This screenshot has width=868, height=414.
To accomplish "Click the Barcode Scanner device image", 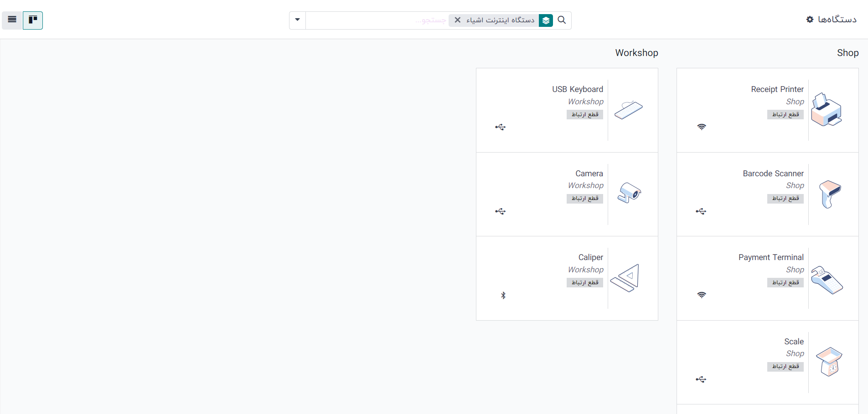I will coord(830,194).
